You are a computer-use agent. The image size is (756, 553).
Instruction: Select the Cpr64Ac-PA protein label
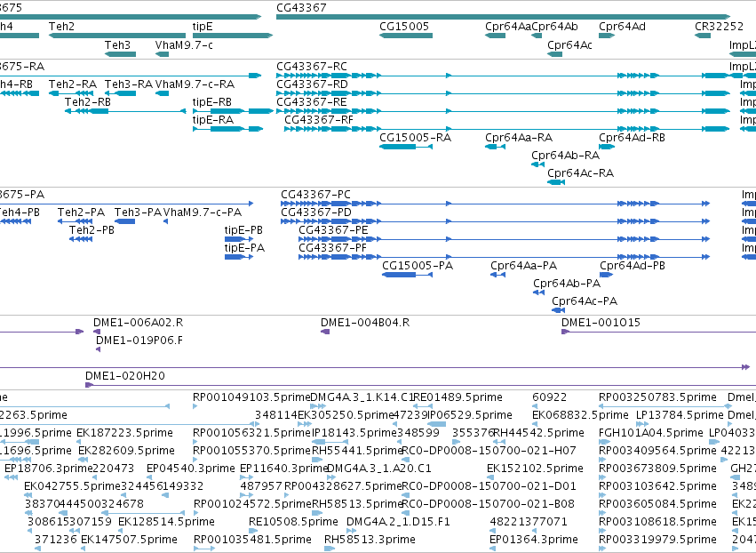tap(585, 301)
